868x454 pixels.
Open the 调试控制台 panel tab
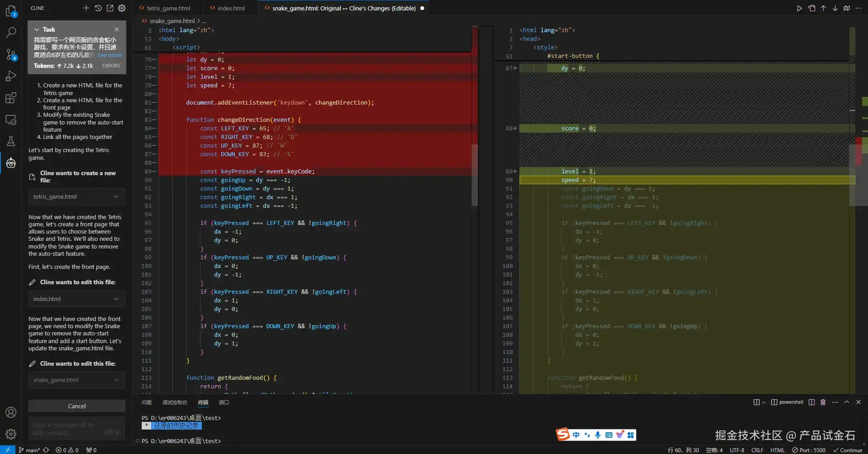click(175, 402)
